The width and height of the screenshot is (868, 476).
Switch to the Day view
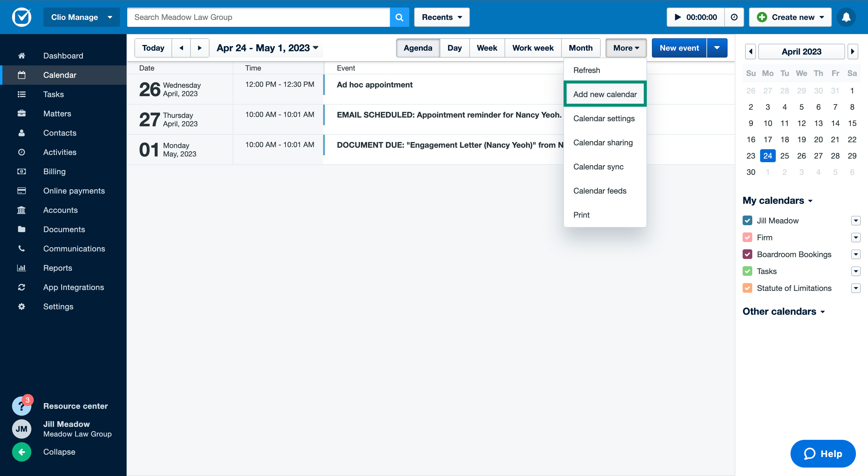pyautogui.click(x=454, y=48)
